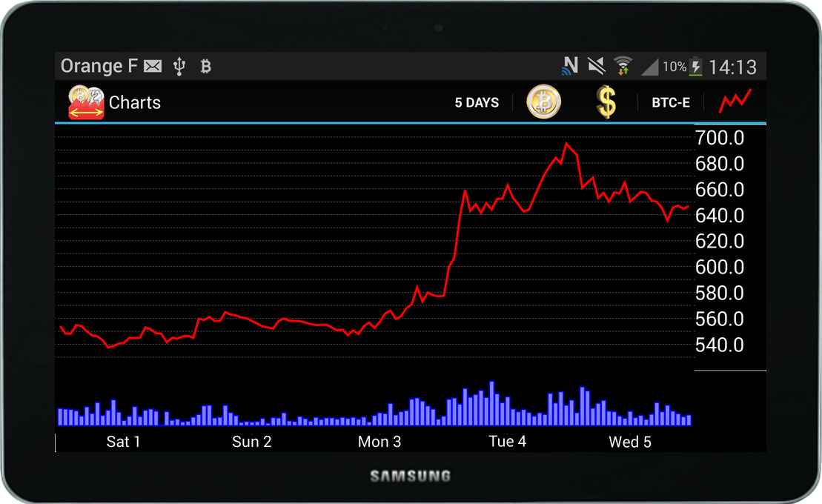Viewport: 822px width, 504px height.
Task: Tap the muted sound status icon
Action: pos(596,66)
